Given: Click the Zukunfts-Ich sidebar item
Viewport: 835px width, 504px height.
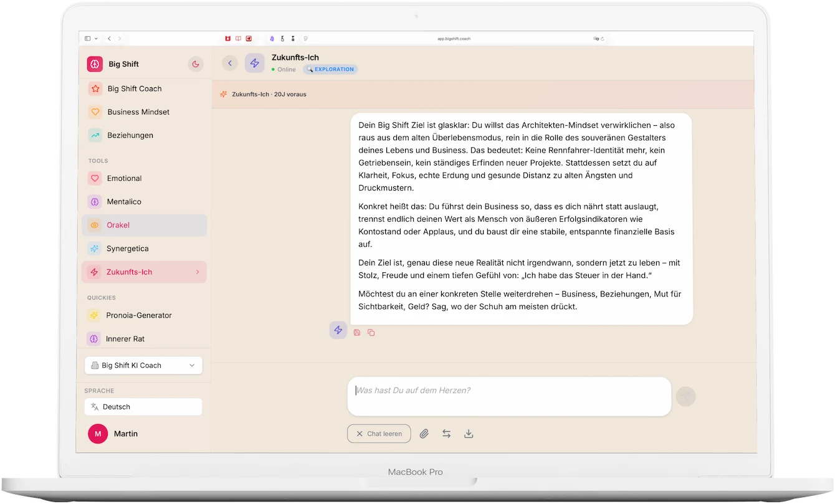Looking at the screenshot, I should [x=145, y=272].
